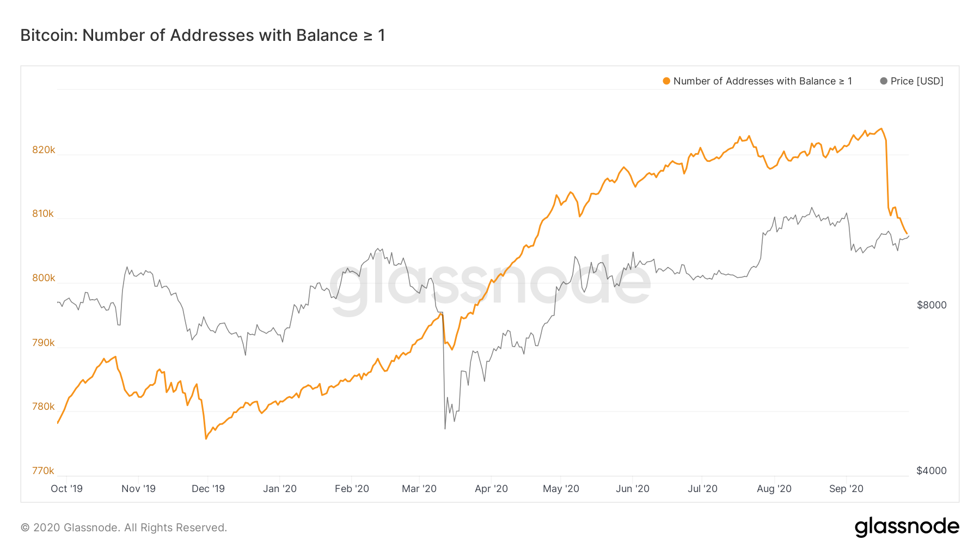Viewport: 980px width, 552px height.
Task: Select the Sep '20 axis label
Action: (x=846, y=489)
